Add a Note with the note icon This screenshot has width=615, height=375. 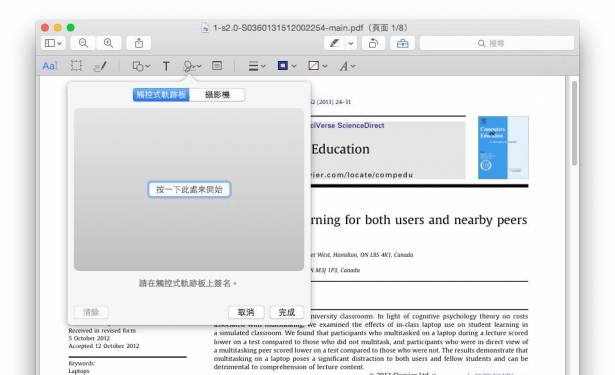[x=217, y=66]
